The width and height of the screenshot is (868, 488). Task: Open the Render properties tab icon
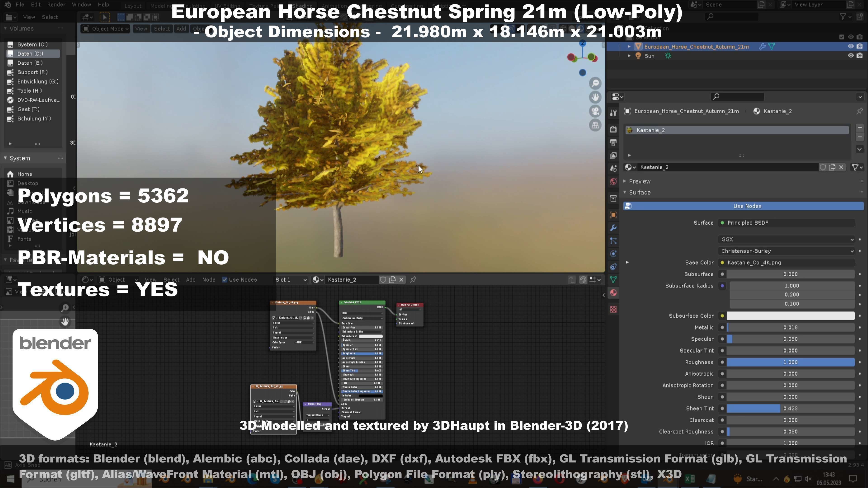point(613,130)
